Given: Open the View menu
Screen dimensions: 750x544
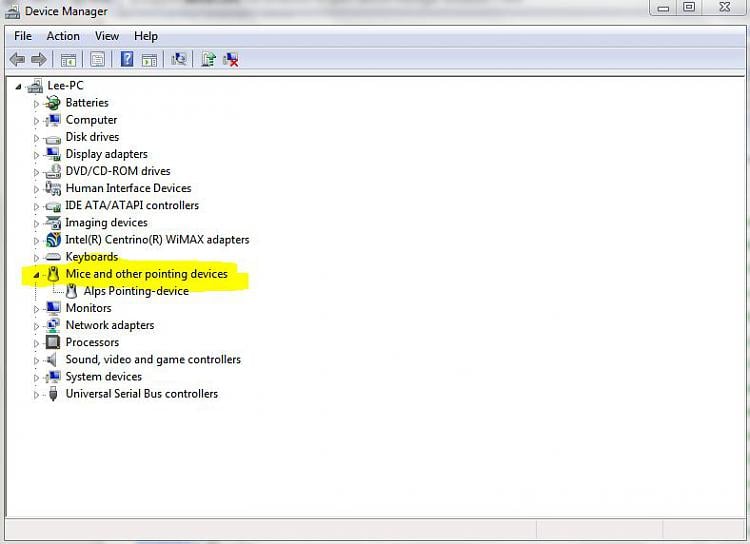Looking at the screenshot, I should click(x=107, y=36).
